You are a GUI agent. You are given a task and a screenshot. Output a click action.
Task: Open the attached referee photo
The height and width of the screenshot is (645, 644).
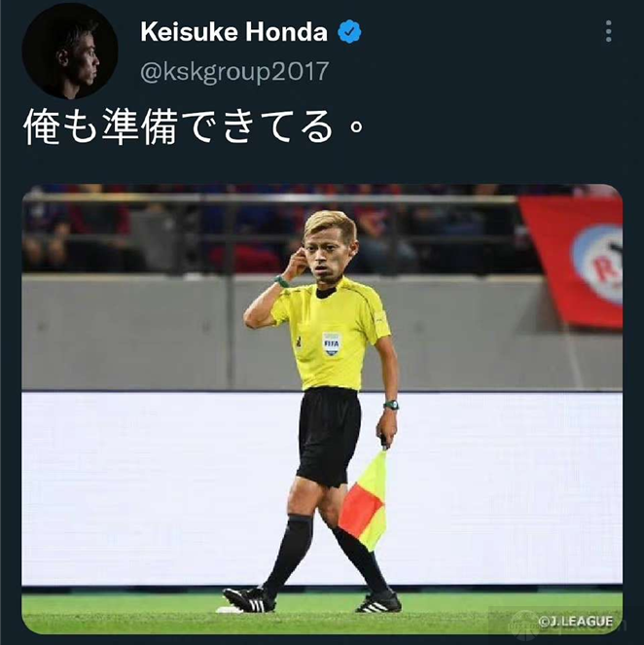point(322,410)
